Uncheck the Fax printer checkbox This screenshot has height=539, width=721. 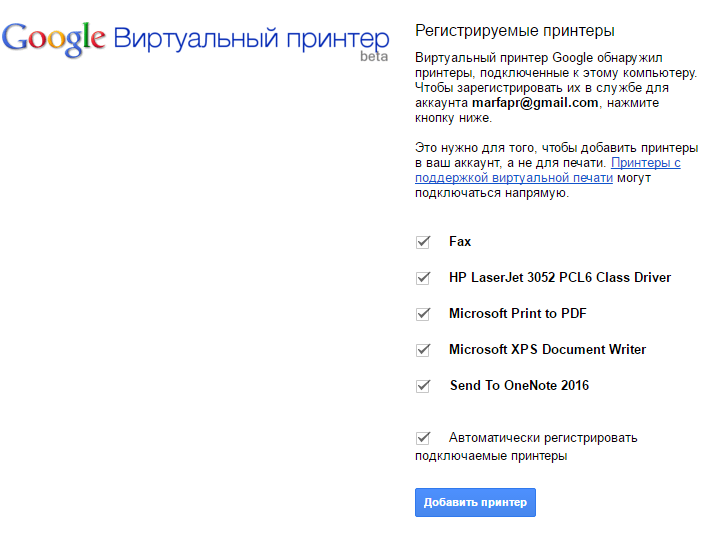[x=423, y=242]
